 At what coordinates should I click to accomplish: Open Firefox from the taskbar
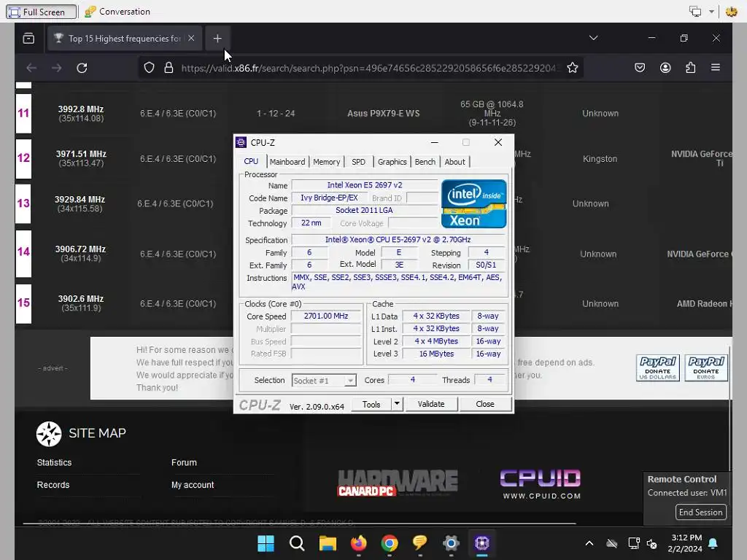tap(359, 543)
